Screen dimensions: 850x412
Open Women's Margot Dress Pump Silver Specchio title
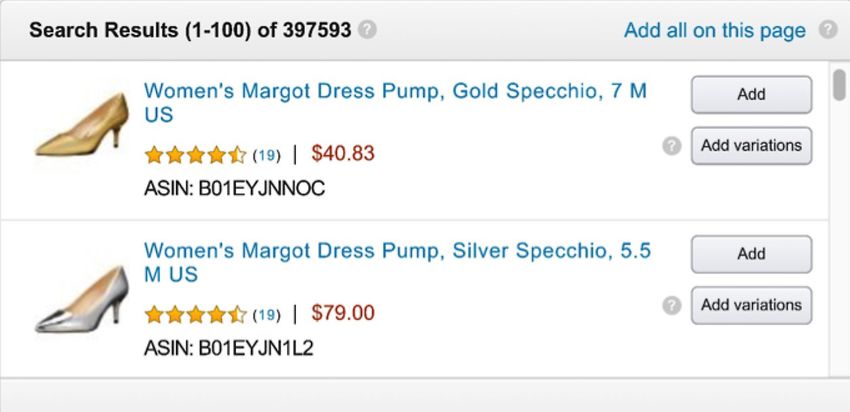(397, 262)
